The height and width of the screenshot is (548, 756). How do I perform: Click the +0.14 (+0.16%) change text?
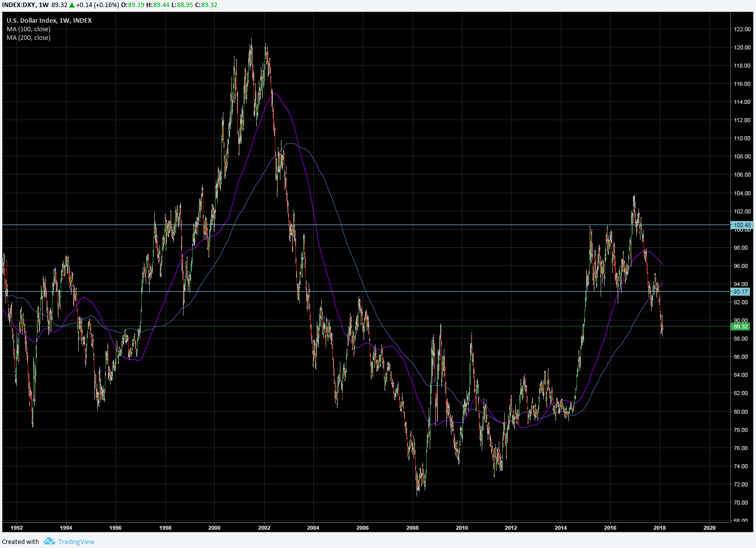click(x=97, y=5)
